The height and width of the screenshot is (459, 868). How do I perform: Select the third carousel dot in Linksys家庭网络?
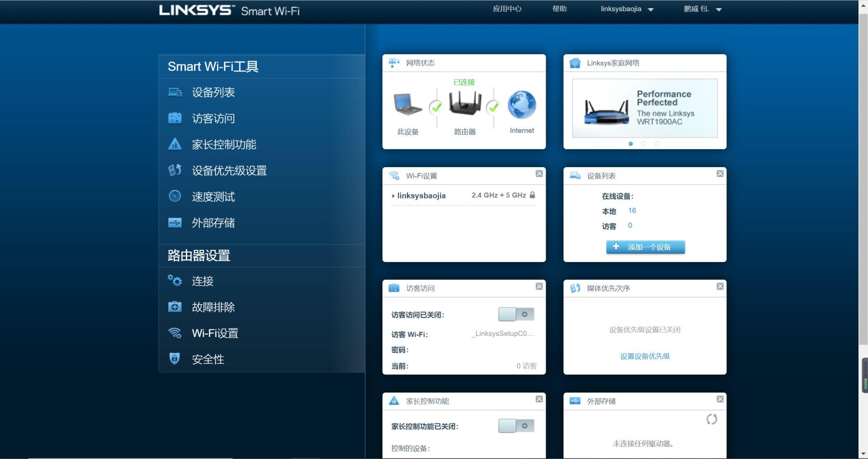(x=656, y=144)
